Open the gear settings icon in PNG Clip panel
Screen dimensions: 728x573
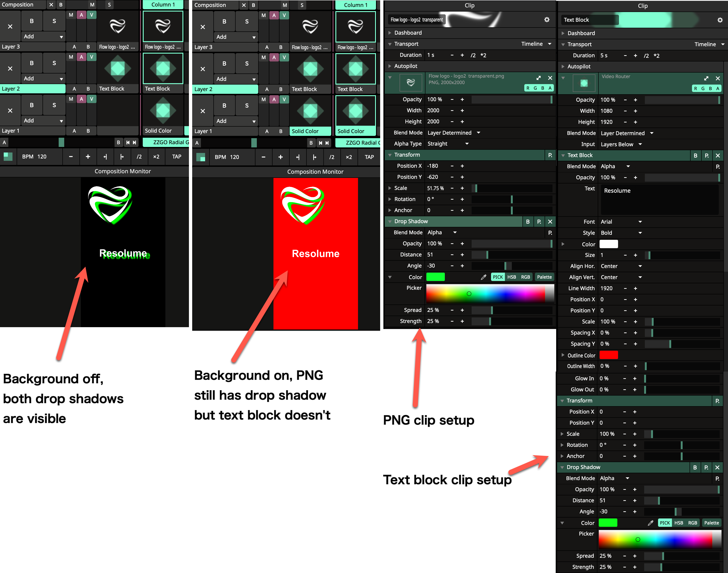coord(547,19)
